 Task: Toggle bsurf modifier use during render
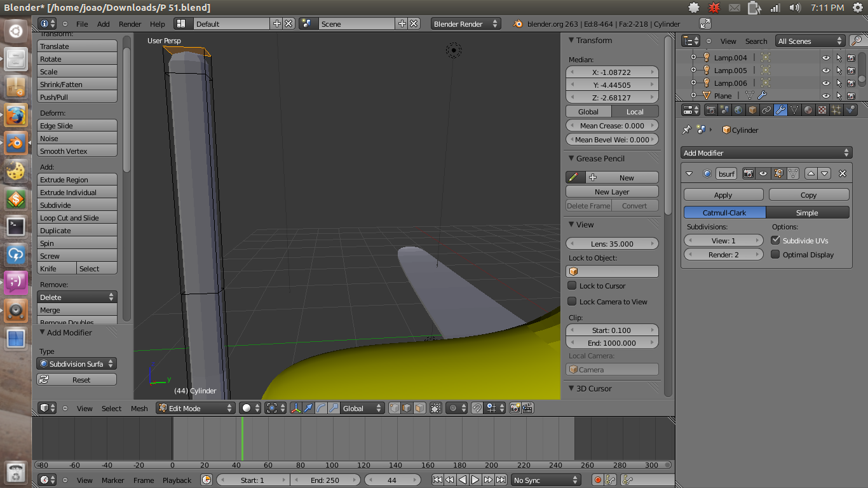pos(749,173)
